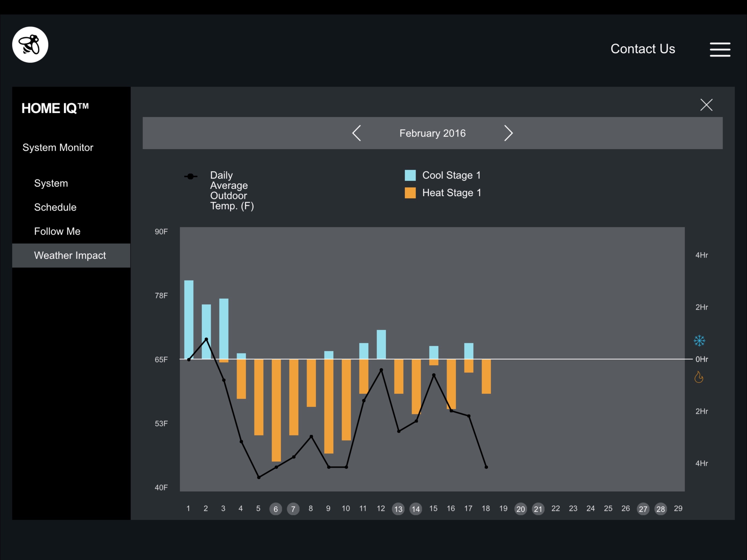Click the bee logo icon
The width and height of the screenshot is (747, 560).
(30, 44)
